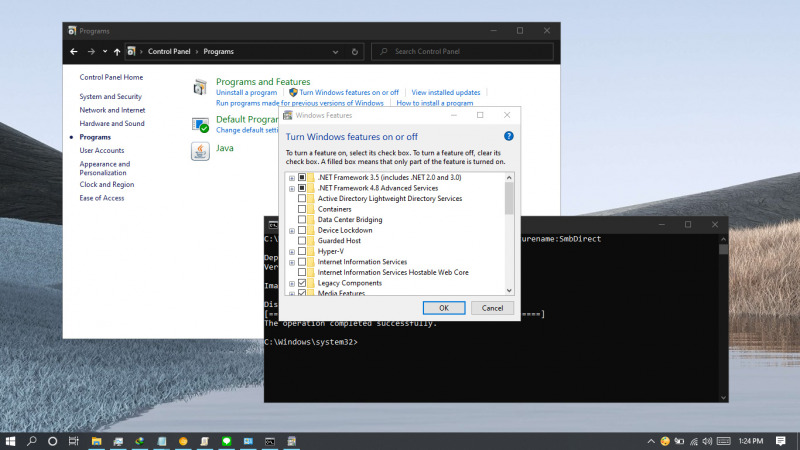Viewport: 800px width, 450px height.
Task: Enable Active Directory Lightweight Directory Services
Action: pyautogui.click(x=302, y=198)
